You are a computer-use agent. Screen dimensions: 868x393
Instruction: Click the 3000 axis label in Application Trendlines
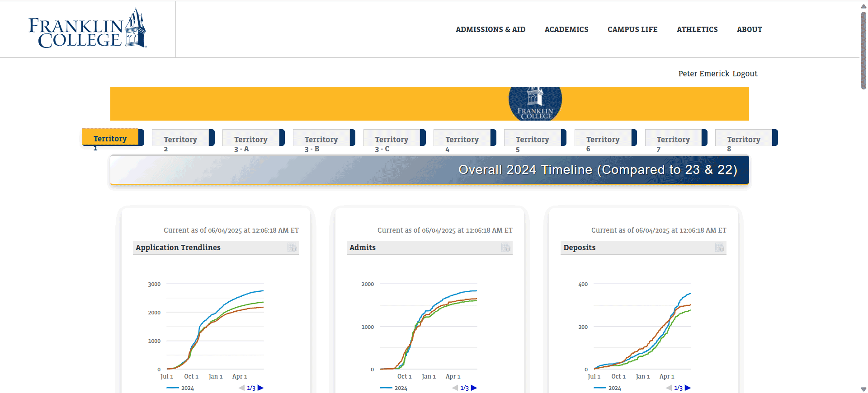pos(154,284)
